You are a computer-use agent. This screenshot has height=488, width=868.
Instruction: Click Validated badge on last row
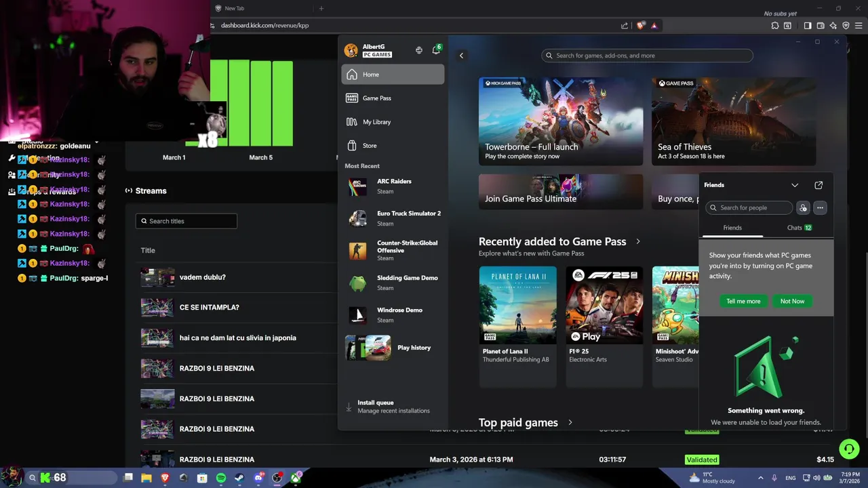[x=702, y=460]
